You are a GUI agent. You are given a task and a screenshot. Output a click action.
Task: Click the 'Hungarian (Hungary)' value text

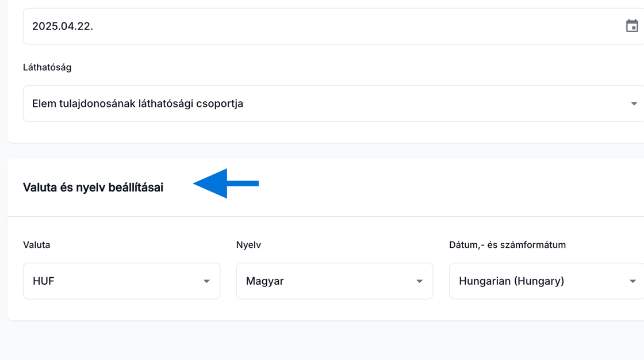click(x=511, y=281)
